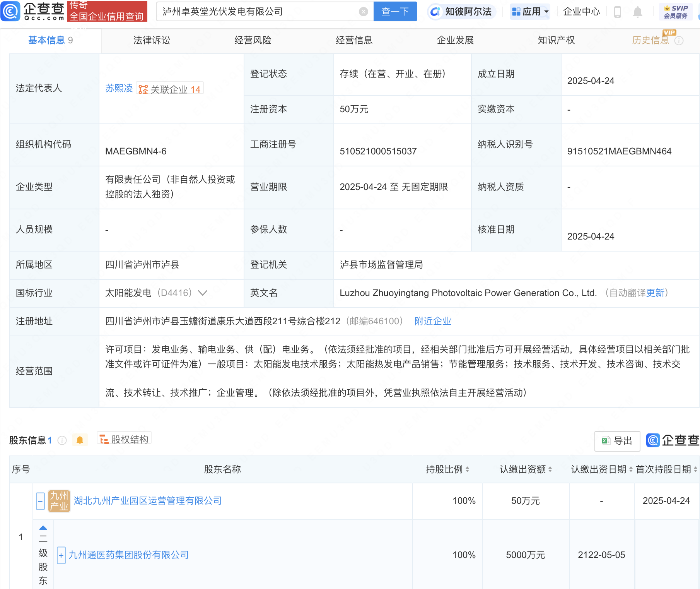Select registration number 510521000515037

coord(378,151)
